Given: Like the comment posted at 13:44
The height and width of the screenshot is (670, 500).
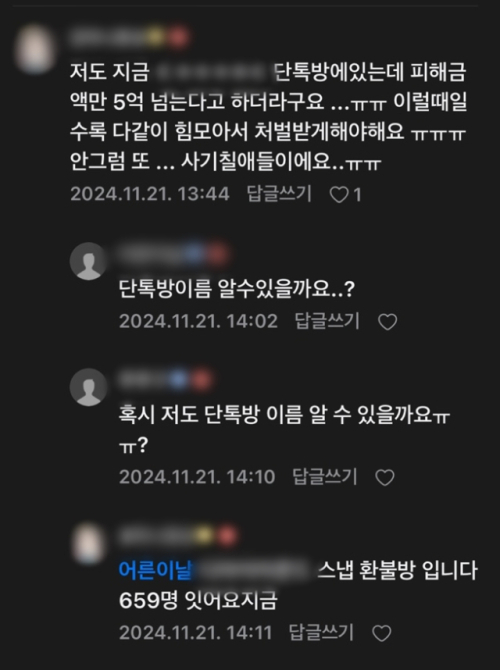Looking at the screenshot, I should pos(339,195).
